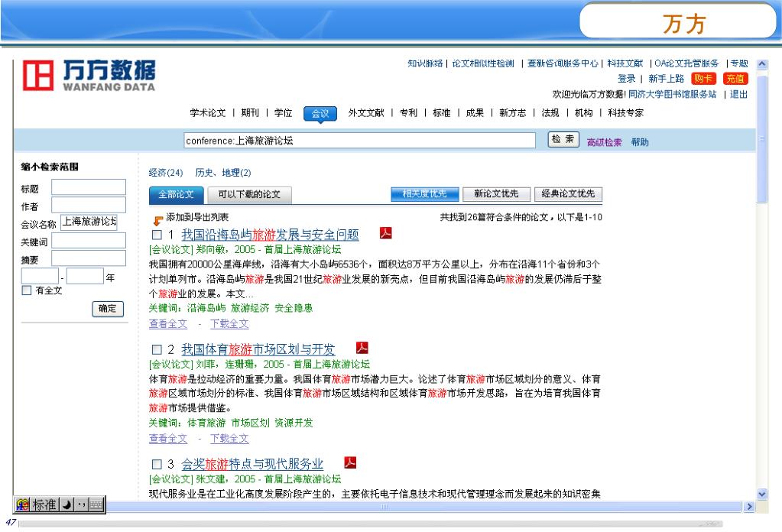The image size is (782, 532).
Task: Click the horizontal scrollbar right arrow
Action: click(748, 507)
